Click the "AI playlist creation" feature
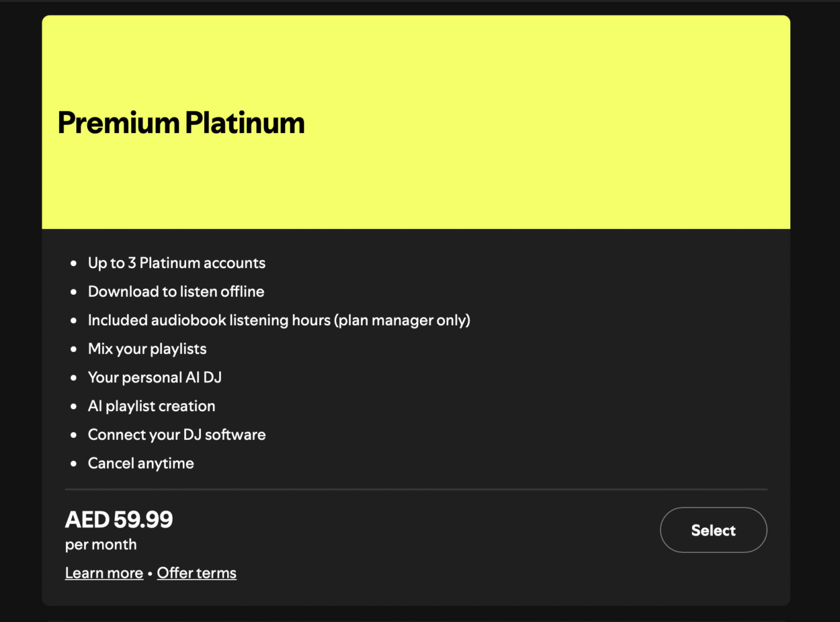Image resolution: width=840 pixels, height=622 pixels. 151,406
